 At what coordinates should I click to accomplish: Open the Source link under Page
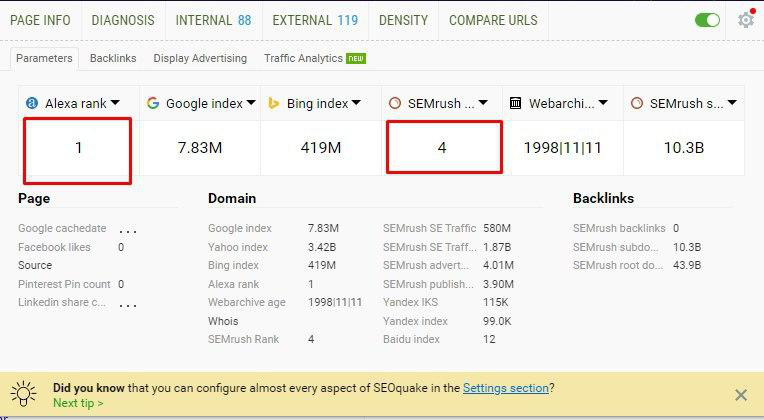pyautogui.click(x=35, y=265)
